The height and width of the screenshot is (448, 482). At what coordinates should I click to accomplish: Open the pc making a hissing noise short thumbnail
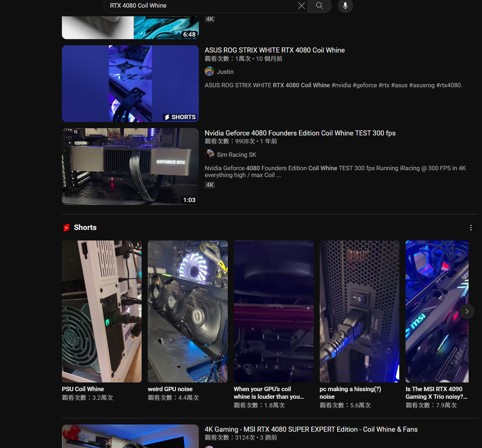[x=360, y=311]
